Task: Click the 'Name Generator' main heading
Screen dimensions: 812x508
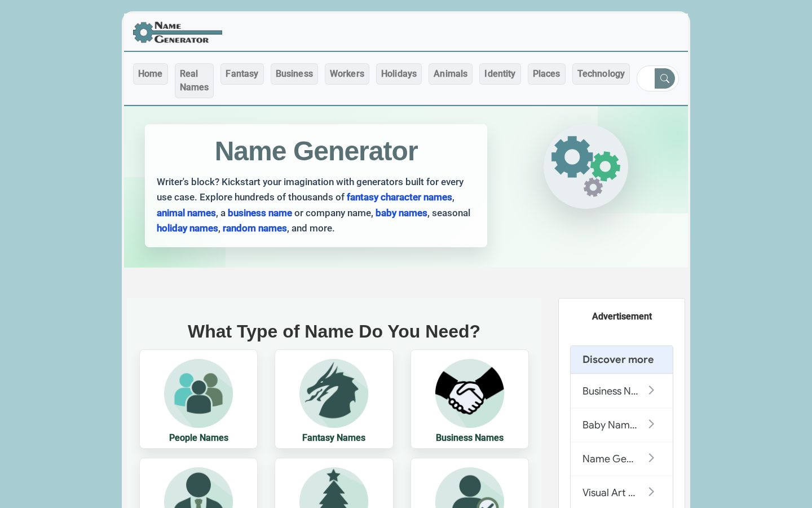Action: point(316,151)
